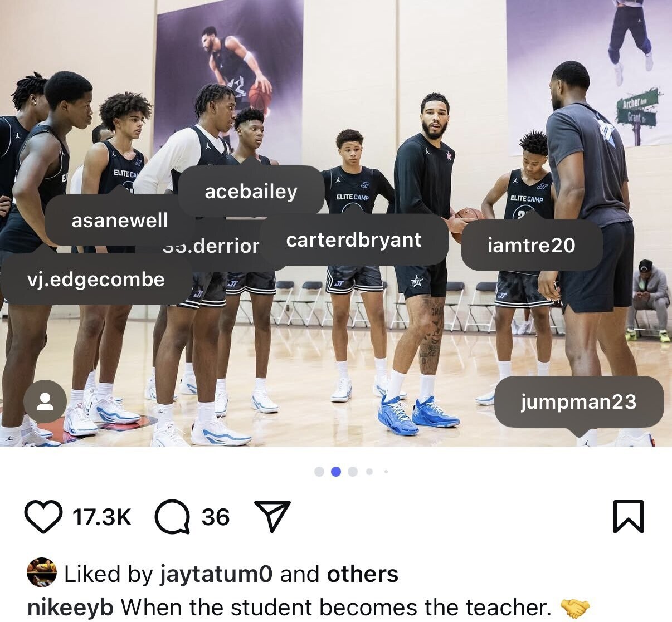This screenshot has width=672, height=622.
Task: Open the jumpman23 tagged account
Action: pos(579,401)
